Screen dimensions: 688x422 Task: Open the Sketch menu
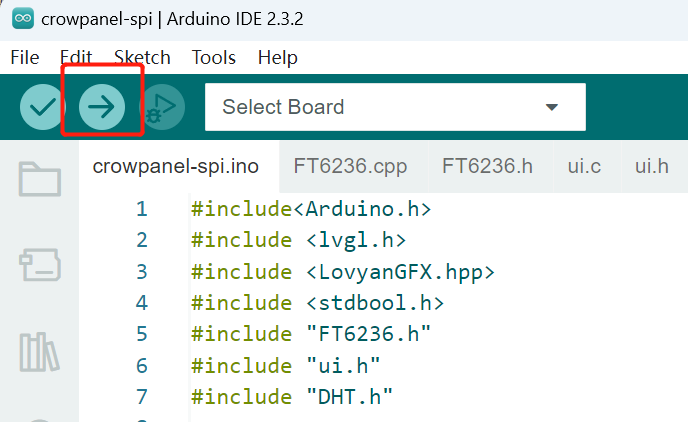[142, 57]
